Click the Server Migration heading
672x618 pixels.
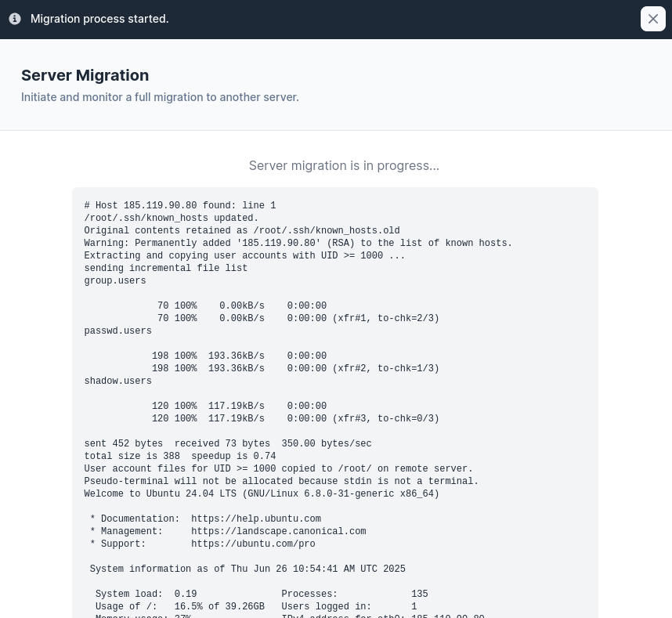(x=85, y=75)
